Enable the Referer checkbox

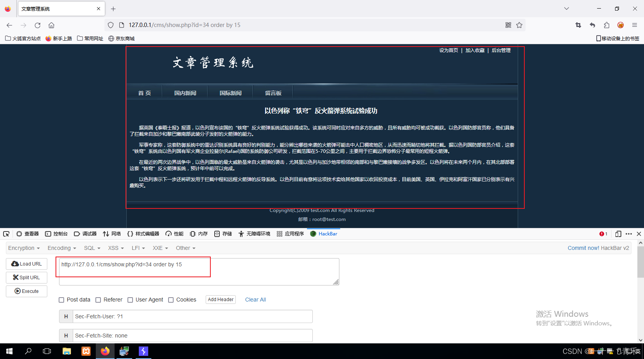coord(98,300)
